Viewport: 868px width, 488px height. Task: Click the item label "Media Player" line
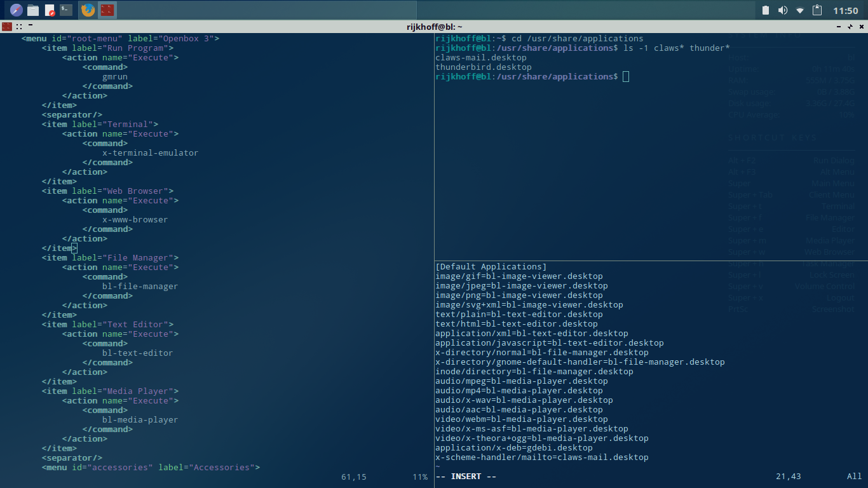[111, 391]
